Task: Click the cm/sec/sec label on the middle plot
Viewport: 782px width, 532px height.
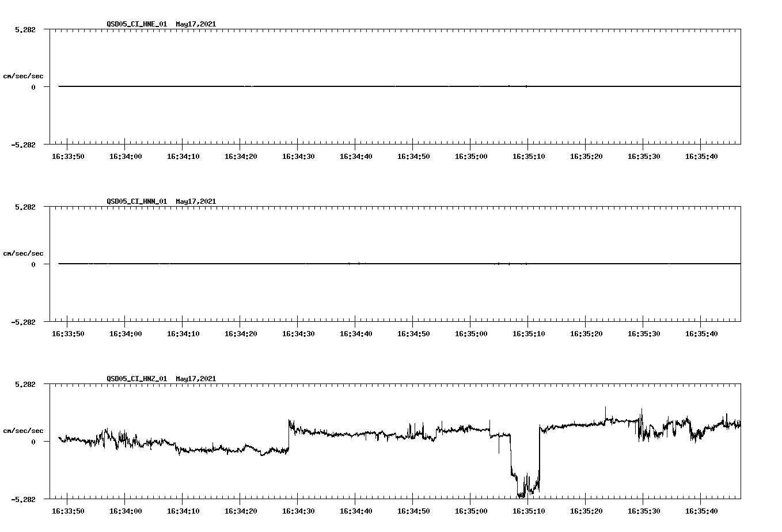Action: click(23, 253)
